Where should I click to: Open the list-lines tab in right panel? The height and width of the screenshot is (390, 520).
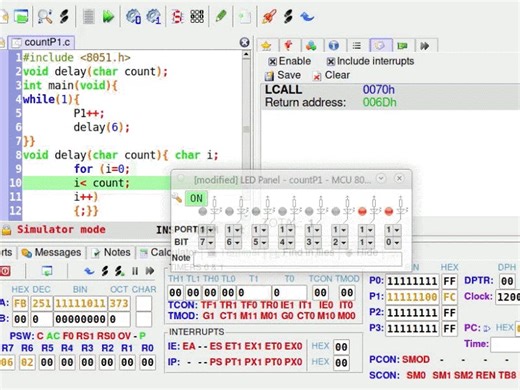click(357, 45)
